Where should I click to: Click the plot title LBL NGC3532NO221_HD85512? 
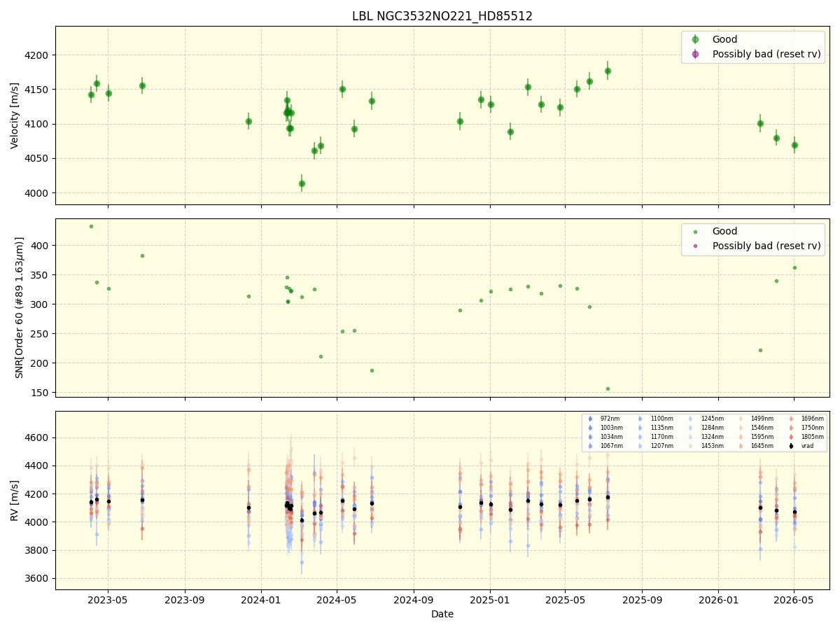(x=442, y=16)
